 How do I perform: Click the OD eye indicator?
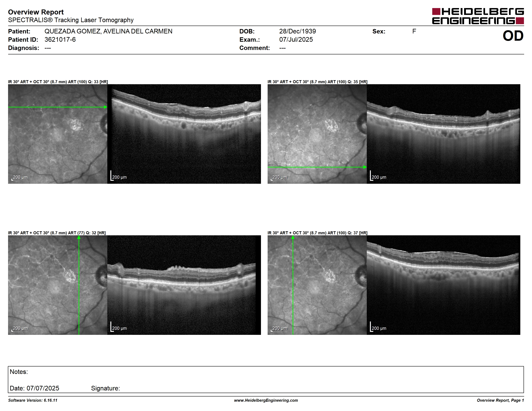tap(513, 36)
